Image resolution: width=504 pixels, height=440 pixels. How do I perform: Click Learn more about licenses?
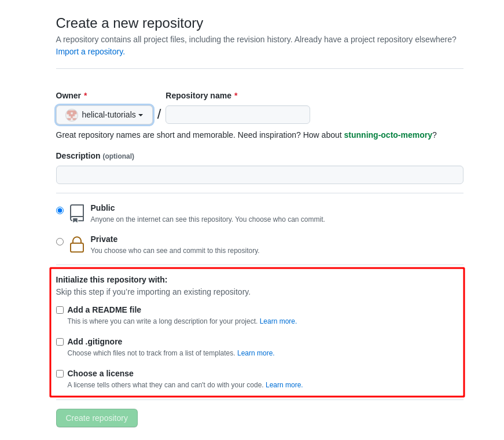pyautogui.click(x=284, y=385)
